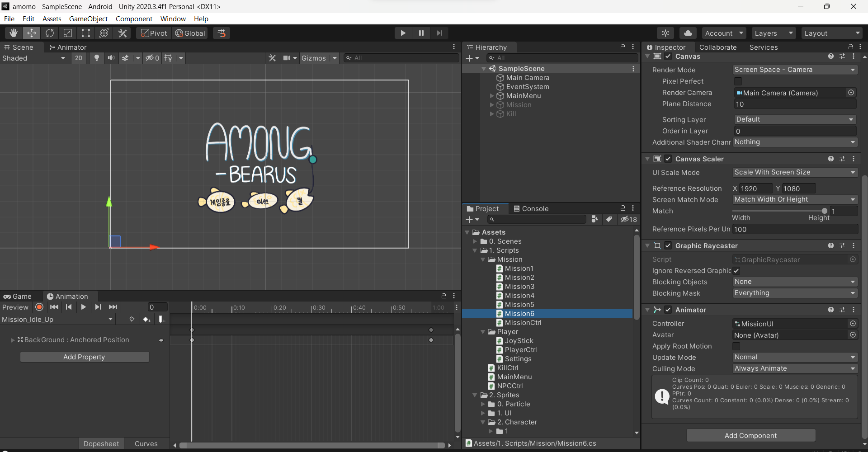Toggle filter by selection icon in Animation
Viewport: 868px width, 452px height.
pos(132,319)
